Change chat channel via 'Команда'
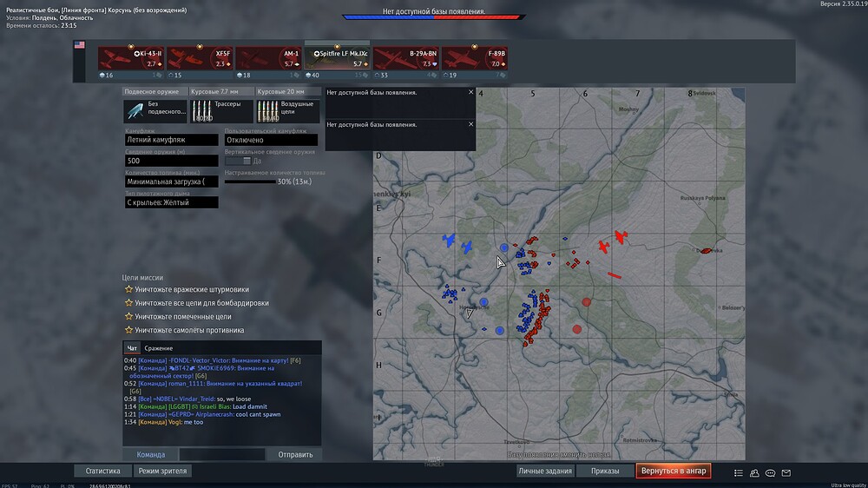 pos(150,455)
